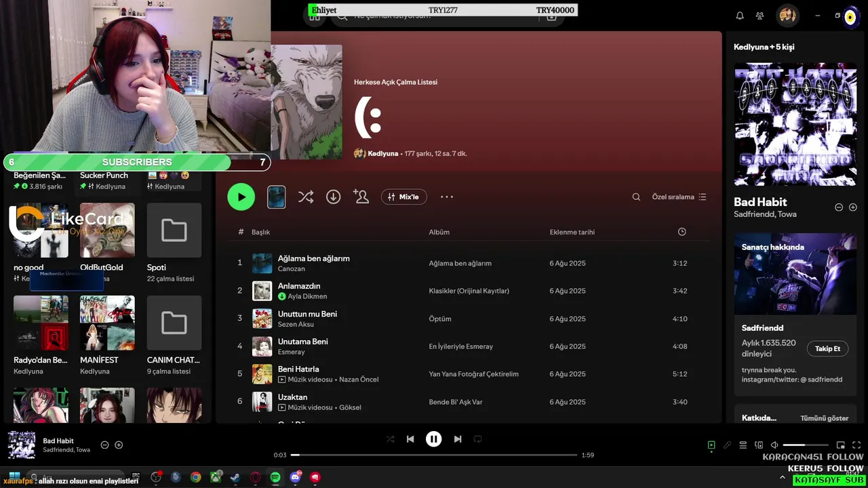Hide Bad Habit using the minus icon in the player bar
The width and height of the screenshot is (868, 488).
(x=104, y=445)
